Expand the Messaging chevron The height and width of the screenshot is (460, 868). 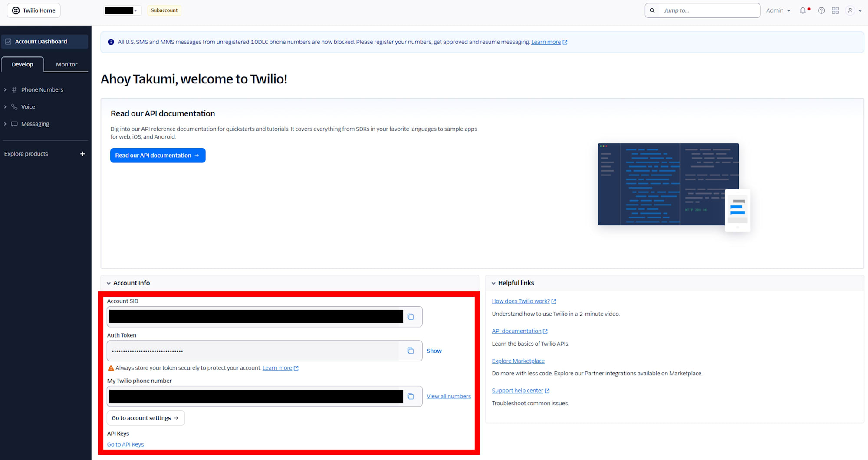click(x=5, y=124)
